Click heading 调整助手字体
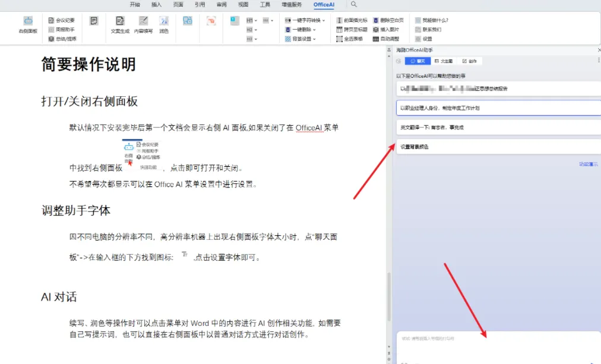 pyautogui.click(x=76, y=210)
